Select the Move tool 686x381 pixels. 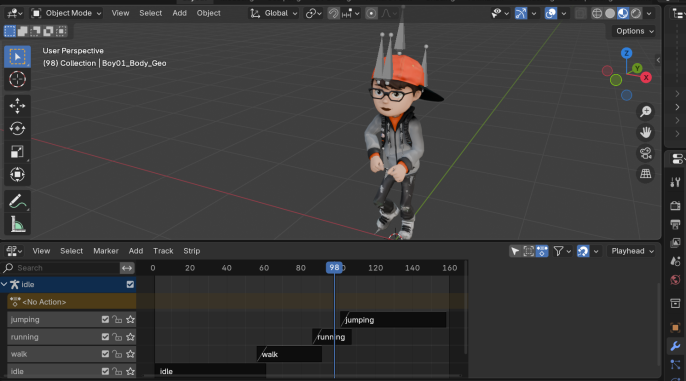click(x=18, y=106)
